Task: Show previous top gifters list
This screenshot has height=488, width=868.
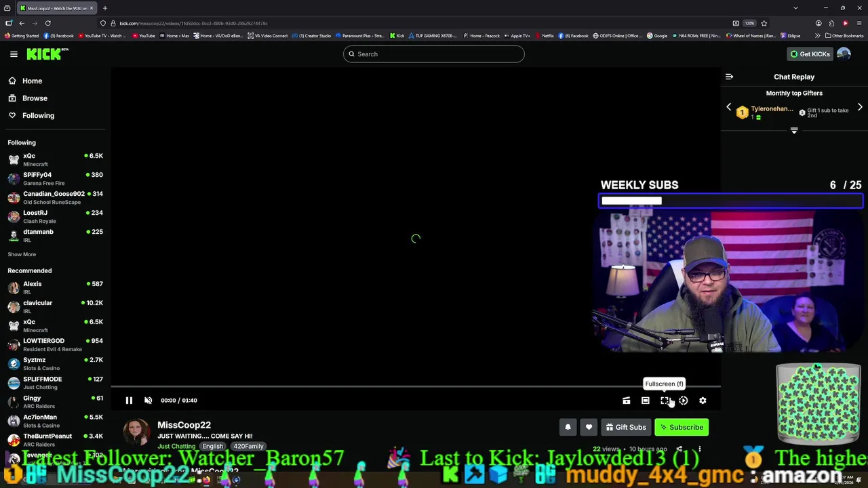Action: click(729, 107)
